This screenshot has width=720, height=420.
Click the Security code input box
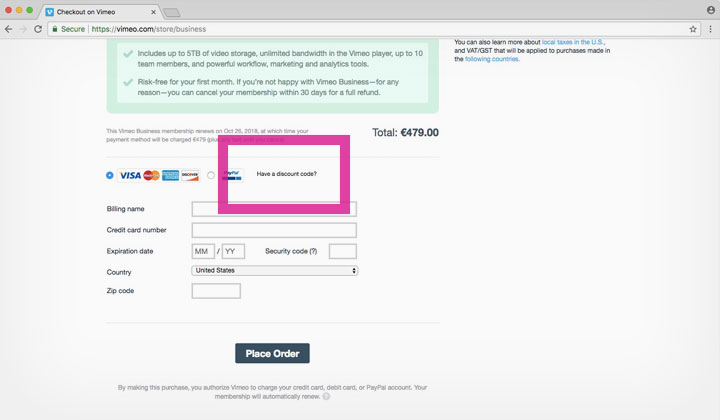343,251
